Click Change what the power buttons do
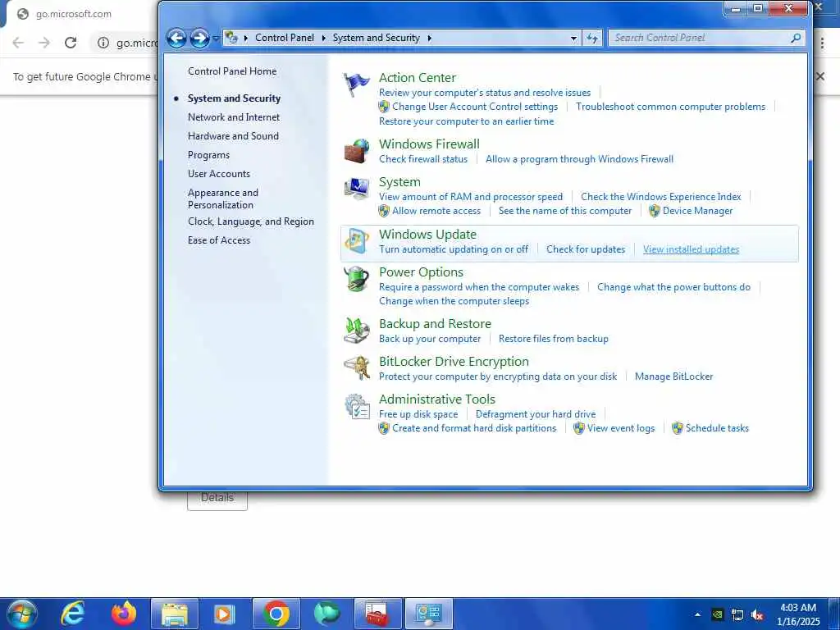 pos(673,287)
